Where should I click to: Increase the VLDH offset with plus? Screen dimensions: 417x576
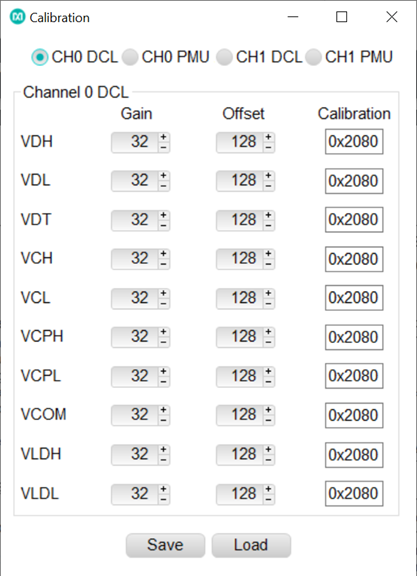[x=269, y=450]
